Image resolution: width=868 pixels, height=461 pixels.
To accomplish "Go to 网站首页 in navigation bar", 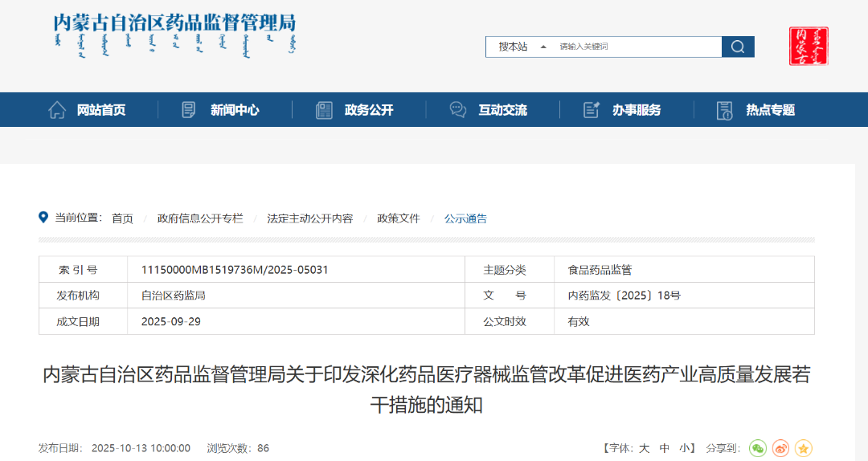I will pyautogui.click(x=100, y=110).
